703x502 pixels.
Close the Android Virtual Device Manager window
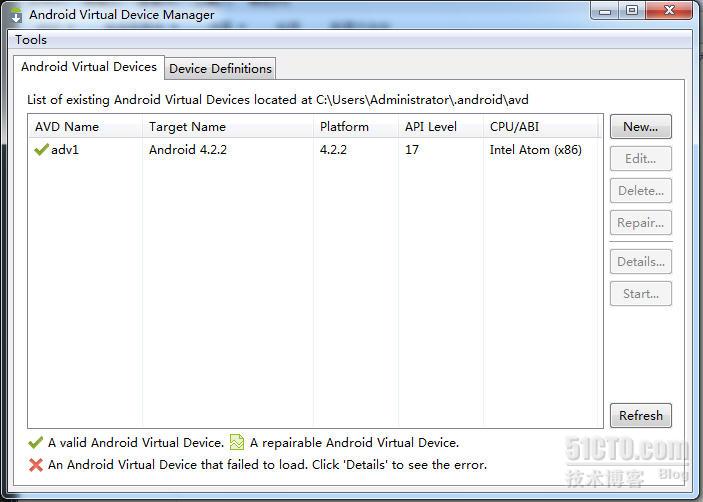pos(669,11)
